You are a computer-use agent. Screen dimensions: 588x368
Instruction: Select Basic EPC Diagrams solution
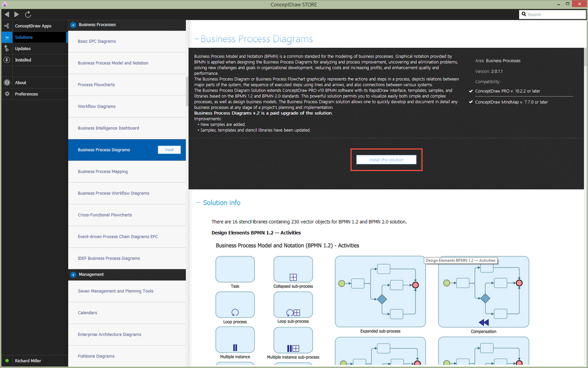click(x=127, y=41)
